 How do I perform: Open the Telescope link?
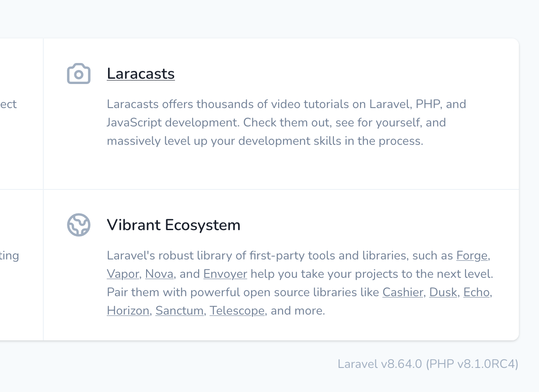pos(237,311)
